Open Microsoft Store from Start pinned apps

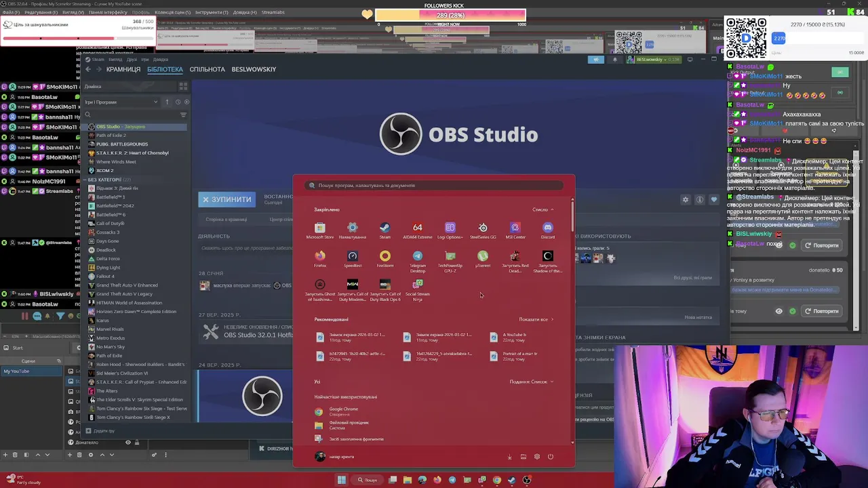319,230
